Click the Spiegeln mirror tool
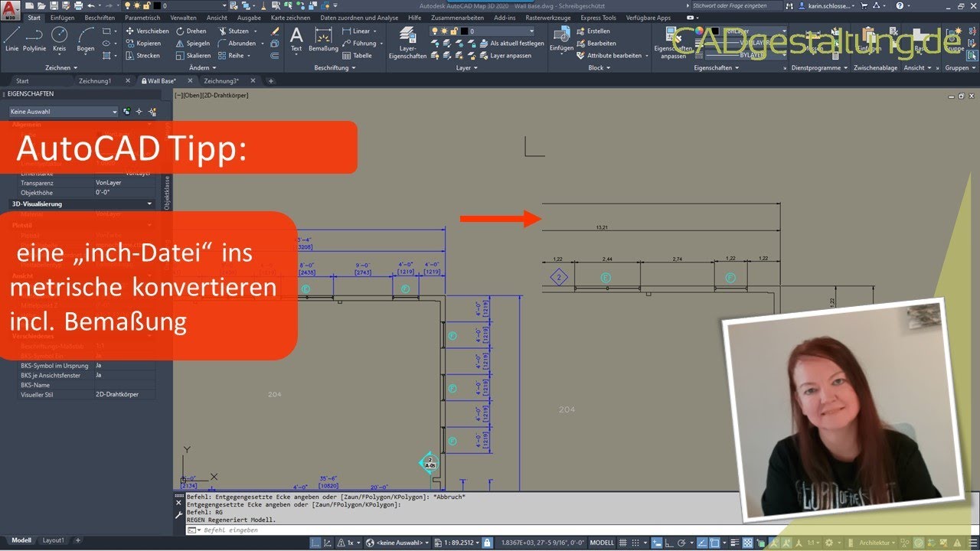The width and height of the screenshot is (980, 551). (x=193, y=44)
